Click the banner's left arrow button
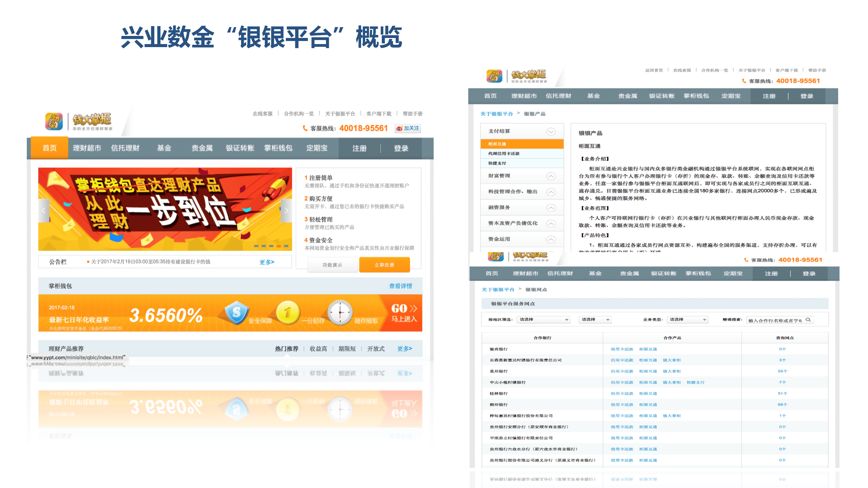 (44, 210)
